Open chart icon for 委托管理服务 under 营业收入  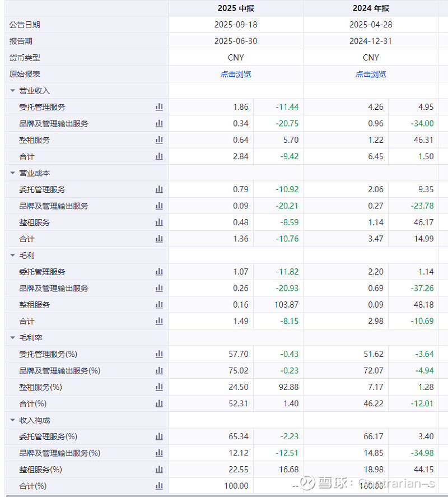[x=159, y=107]
